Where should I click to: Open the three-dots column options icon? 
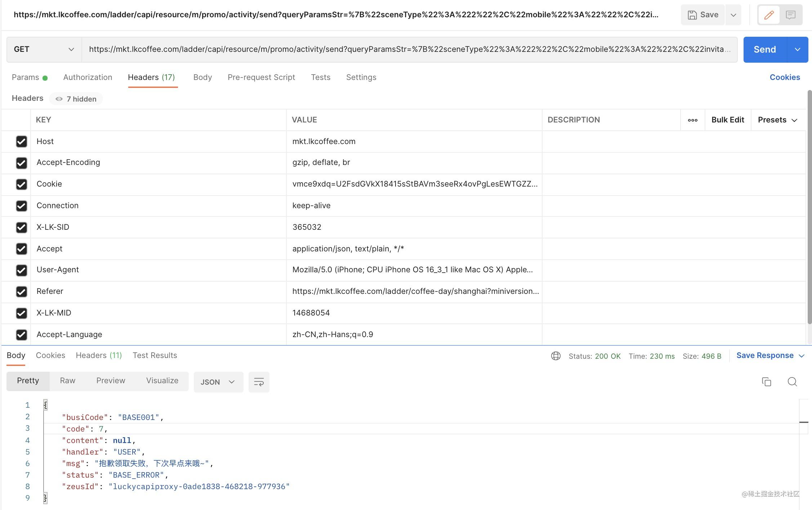tap(692, 120)
